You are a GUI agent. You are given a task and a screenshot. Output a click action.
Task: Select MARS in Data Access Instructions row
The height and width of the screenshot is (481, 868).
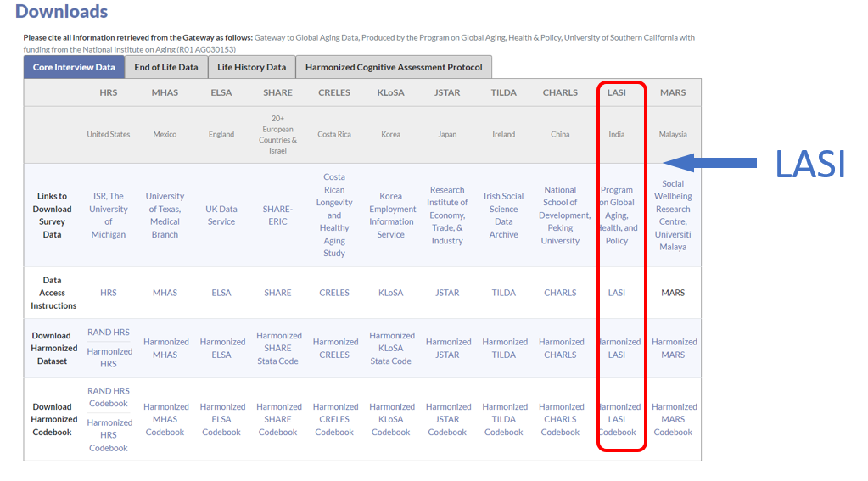click(x=673, y=293)
